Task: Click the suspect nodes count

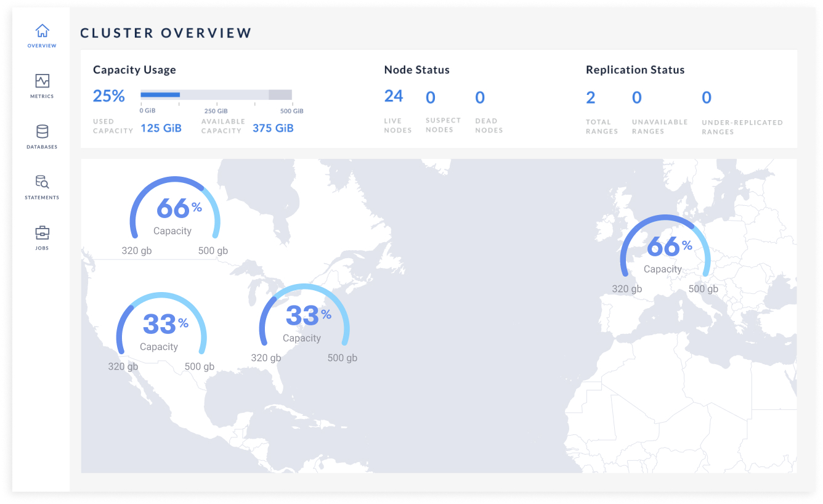Action: 431,97
